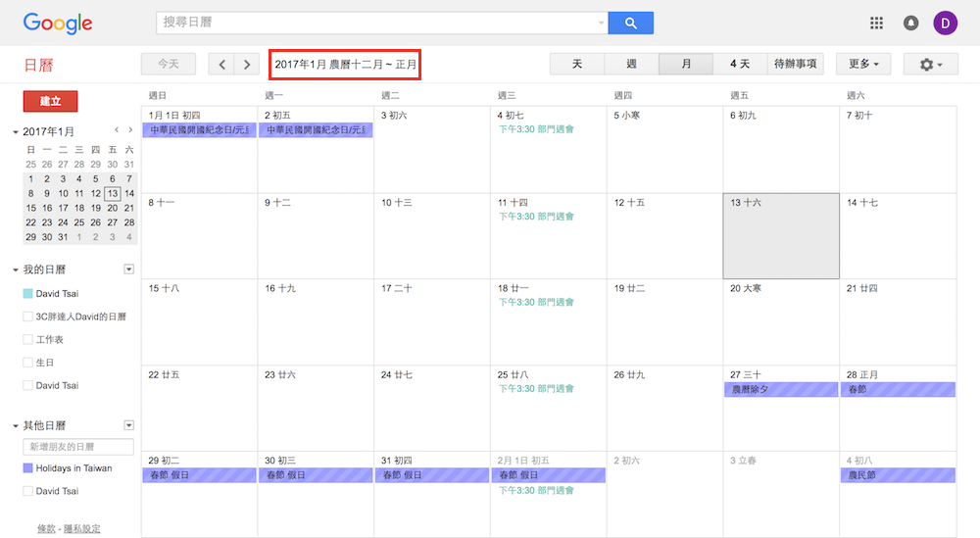980x538 pixels.
Task: Switch to 天 view tab
Action: [577, 64]
